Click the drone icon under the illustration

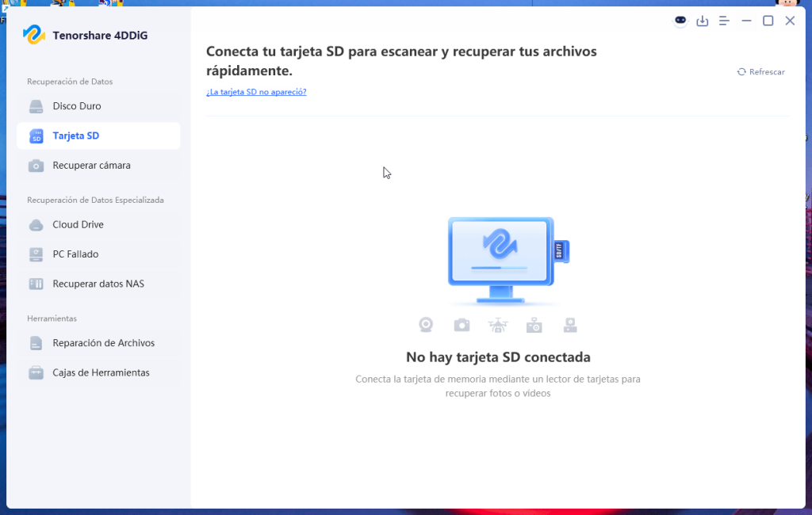[498, 325]
